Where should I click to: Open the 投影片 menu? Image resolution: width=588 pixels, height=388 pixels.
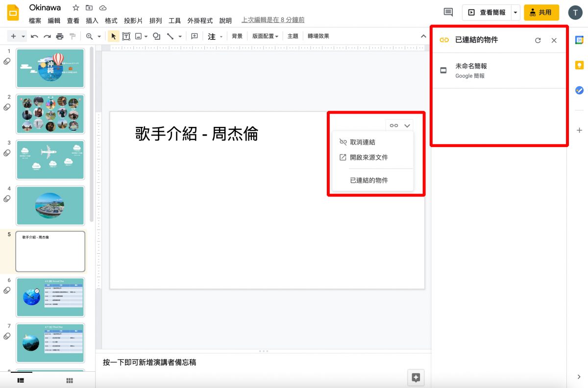(133, 21)
